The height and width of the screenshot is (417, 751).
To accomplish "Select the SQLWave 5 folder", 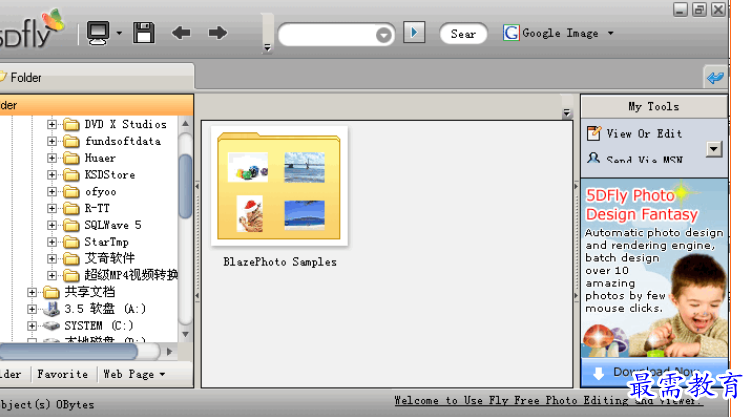I will tap(113, 225).
